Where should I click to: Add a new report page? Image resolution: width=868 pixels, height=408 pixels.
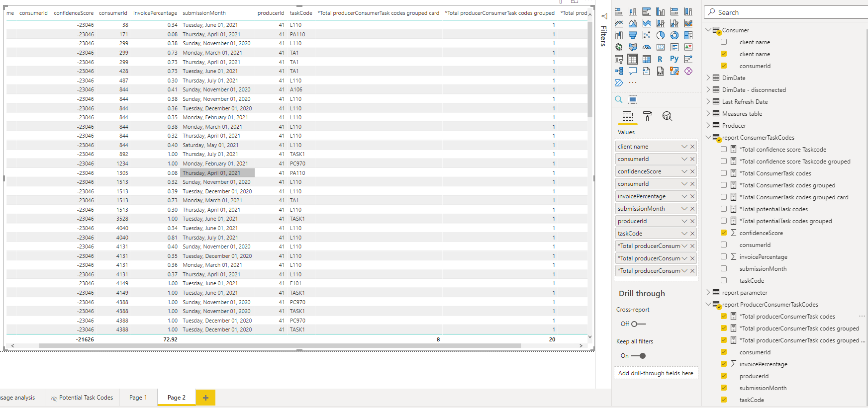coord(205,398)
